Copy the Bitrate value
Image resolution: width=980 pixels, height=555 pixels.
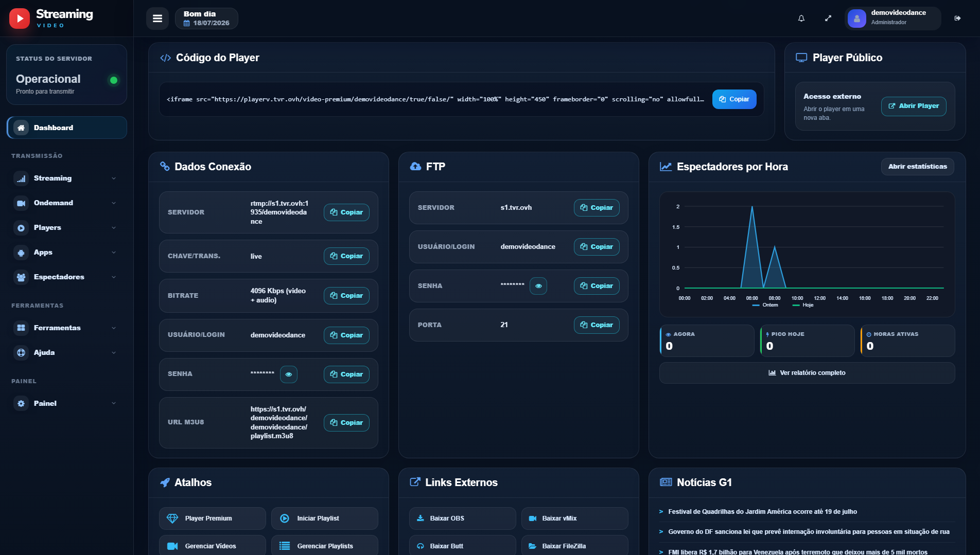pos(346,296)
